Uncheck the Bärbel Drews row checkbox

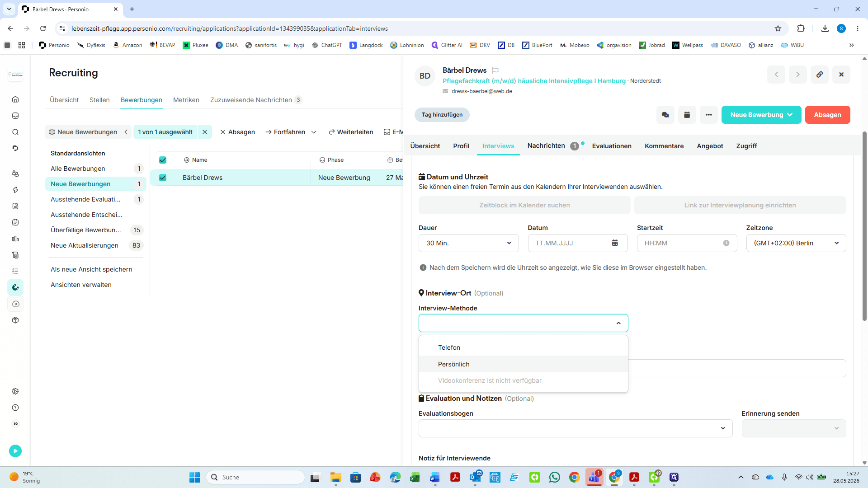[x=163, y=178]
